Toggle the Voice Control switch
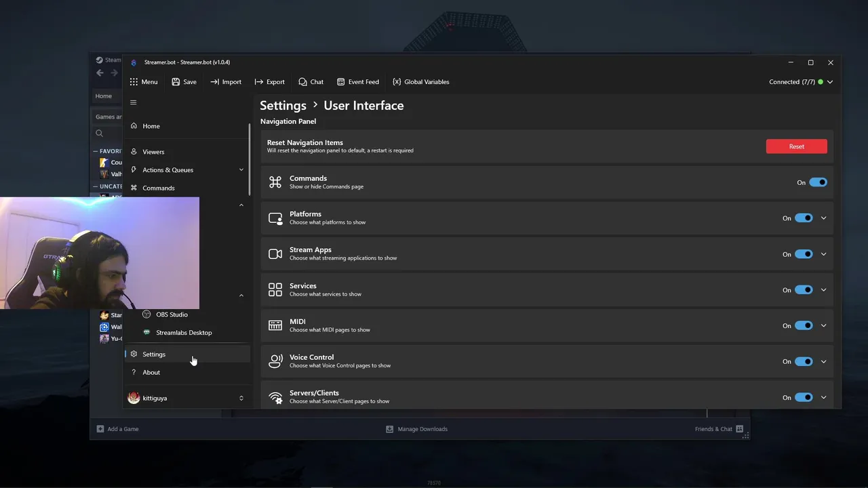Viewport: 868px width, 488px height. (x=804, y=361)
